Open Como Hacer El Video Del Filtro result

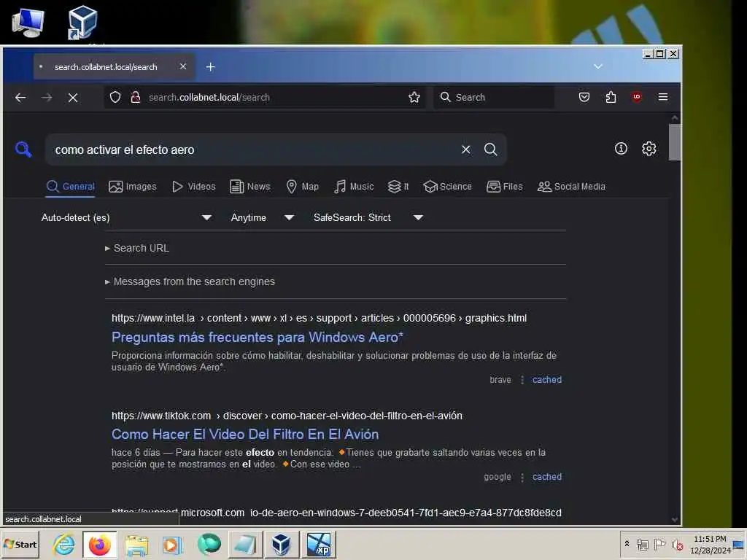[245, 435]
